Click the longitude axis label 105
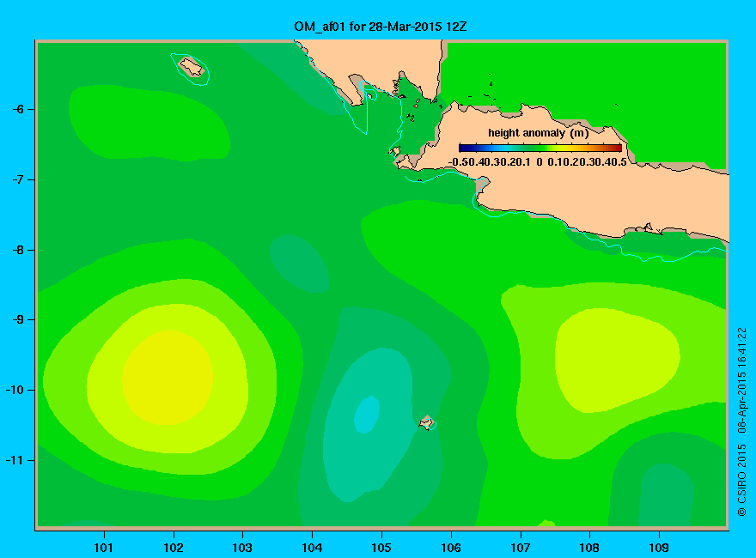The image size is (756, 558). click(381, 548)
